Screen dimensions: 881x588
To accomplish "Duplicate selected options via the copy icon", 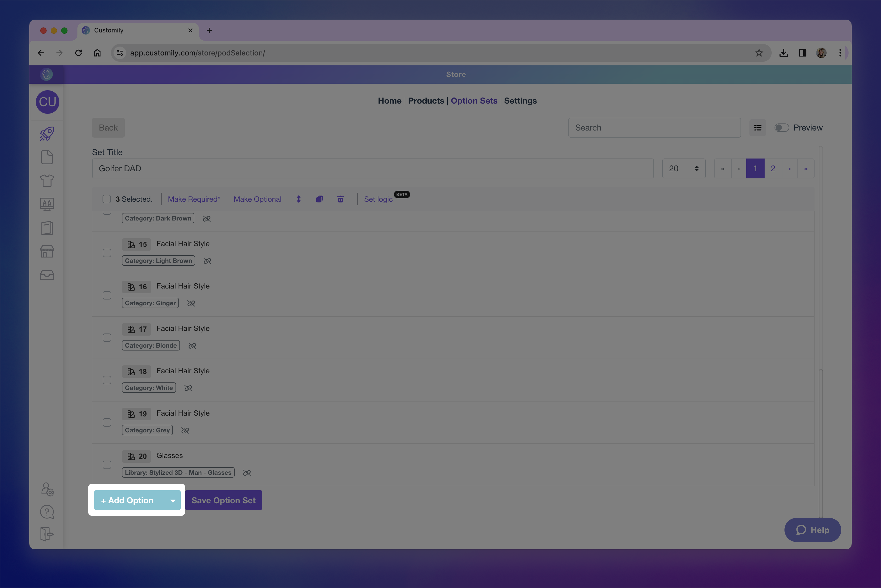I will pyautogui.click(x=320, y=199).
